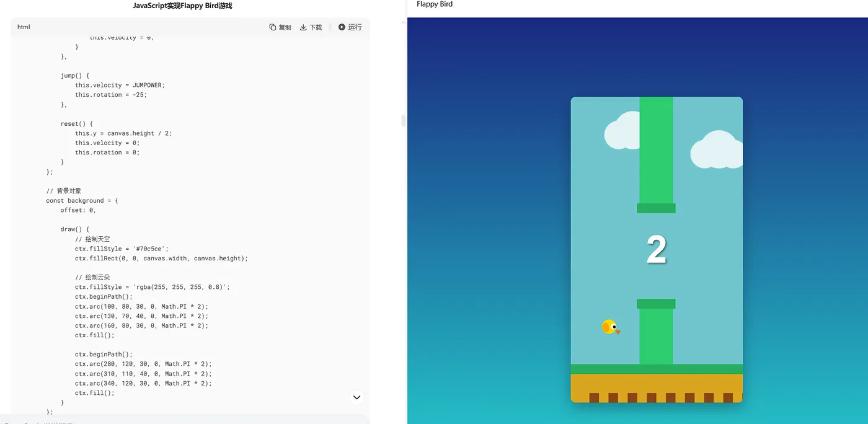The height and width of the screenshot is (424, 868).
Task: Click the Flappy Bird preview title
Action: point(435,4)
